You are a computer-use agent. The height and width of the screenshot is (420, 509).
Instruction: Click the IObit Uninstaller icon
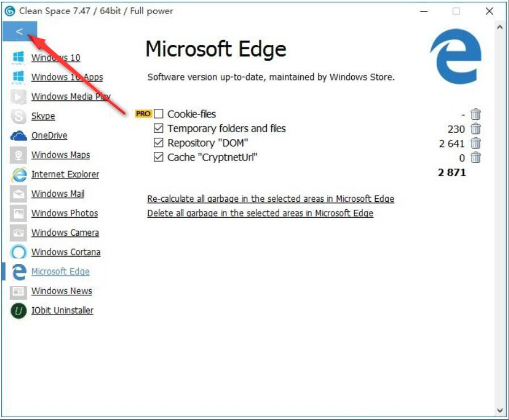click(19, 311)
